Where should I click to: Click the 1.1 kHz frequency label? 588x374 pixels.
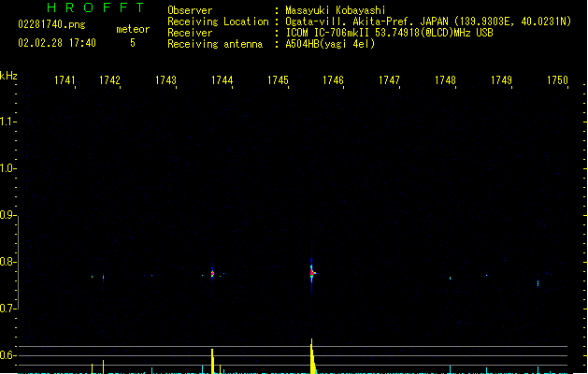click(x=7, y=122)
